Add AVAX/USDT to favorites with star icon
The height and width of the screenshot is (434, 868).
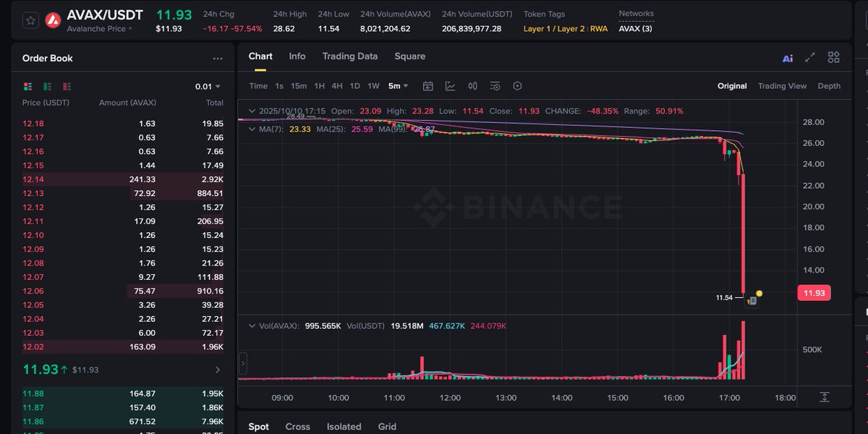click(30, 20)
